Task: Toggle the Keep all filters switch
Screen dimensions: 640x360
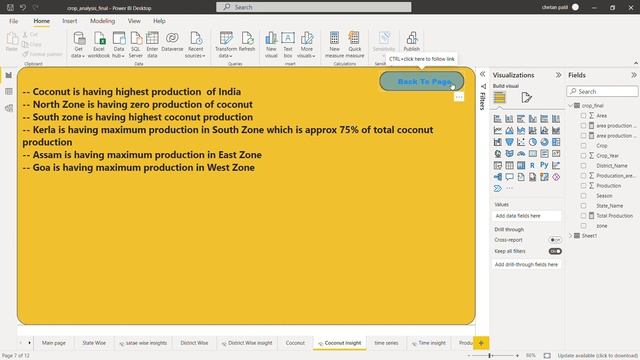Action: point(555,251)
